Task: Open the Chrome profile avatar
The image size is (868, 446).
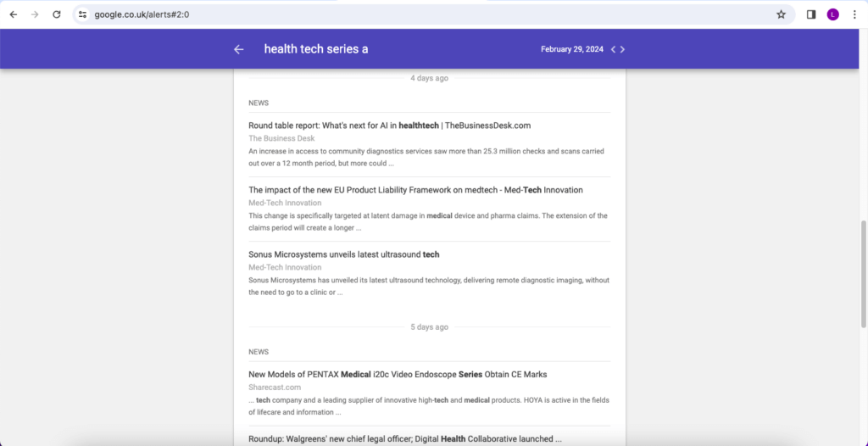Action: [x=832, y=14]
